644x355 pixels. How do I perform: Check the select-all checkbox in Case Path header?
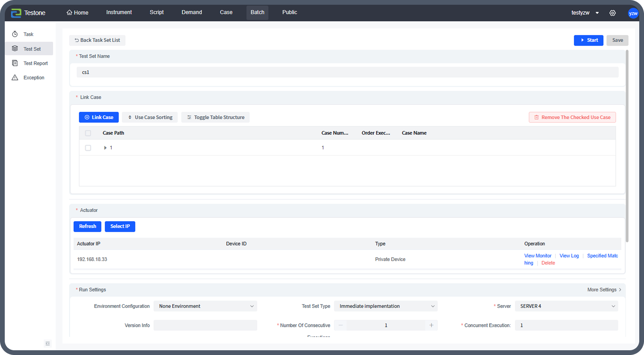(88, 133)
